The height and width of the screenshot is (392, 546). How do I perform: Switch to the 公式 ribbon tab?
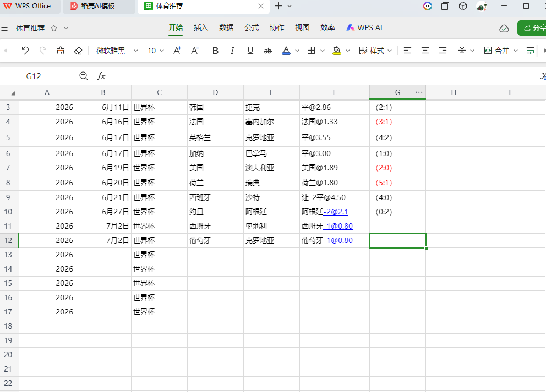[252, 27]
